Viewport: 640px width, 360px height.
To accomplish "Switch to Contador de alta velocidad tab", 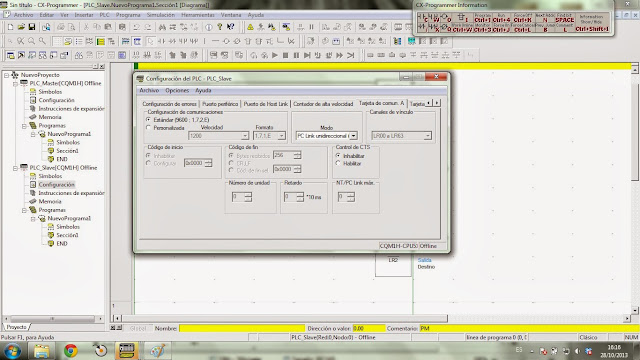I will [323, 104].
